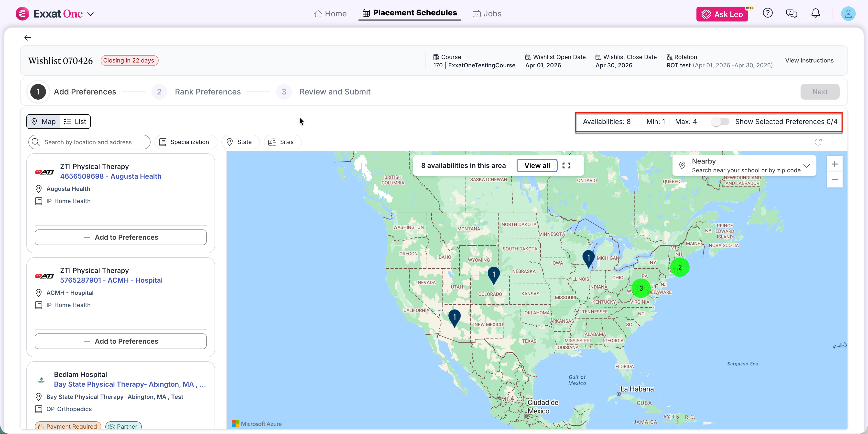Zoom out the map with minus
The image size is (868, 434).
point(834,180)
